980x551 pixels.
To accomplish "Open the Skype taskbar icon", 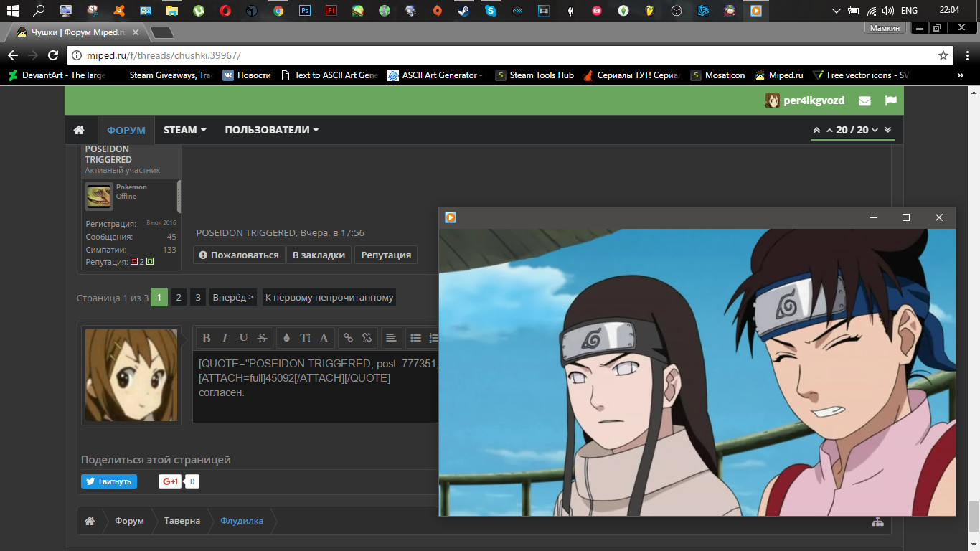I will 490,11.
